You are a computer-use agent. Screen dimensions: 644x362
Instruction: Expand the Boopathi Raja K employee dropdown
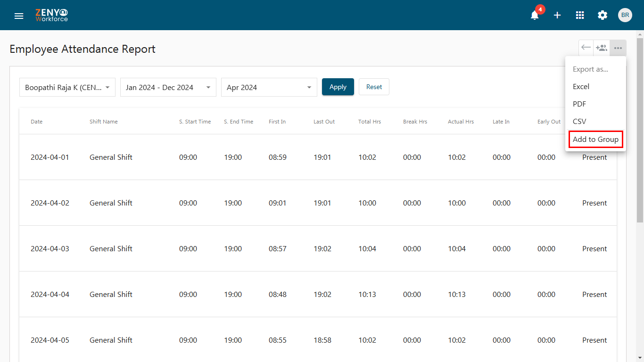pos(67,87)
